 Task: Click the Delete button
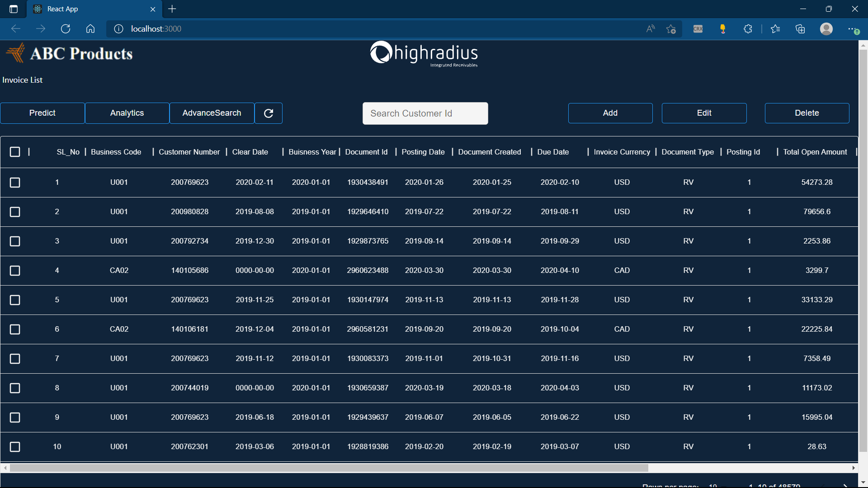click(x=807, y=113)
